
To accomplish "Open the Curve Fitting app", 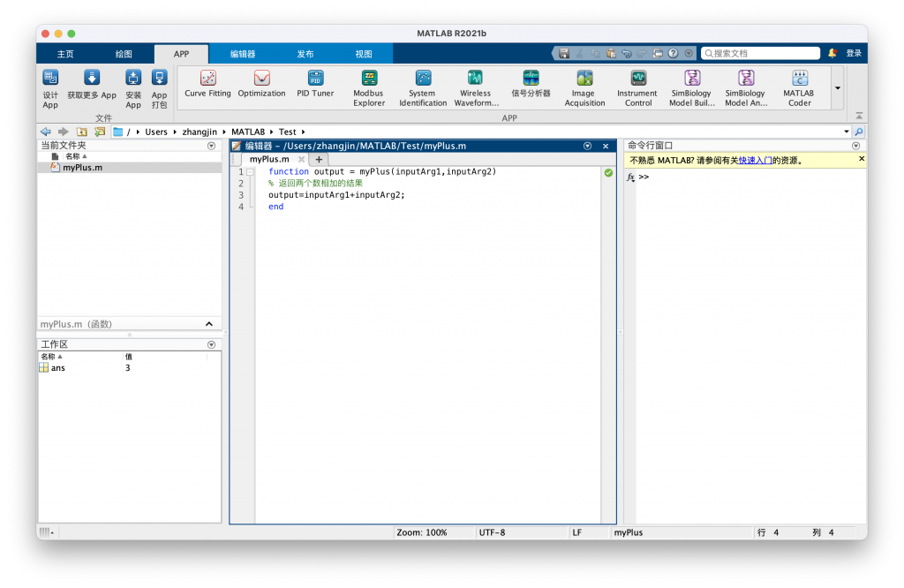I will [207, 84].
